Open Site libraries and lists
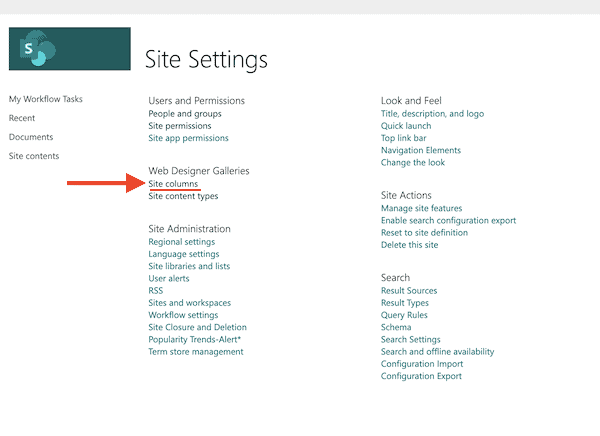 pos(189,266)
